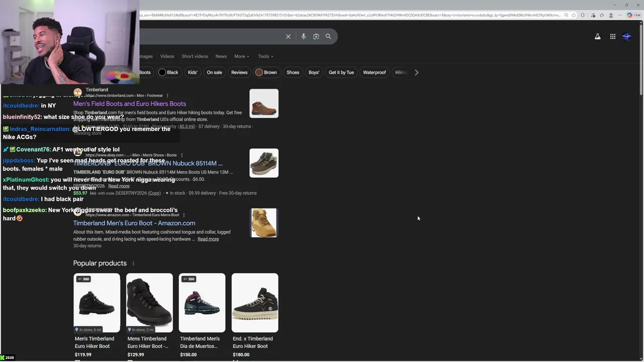
Task: Click 360 view badge on $119.99 boot
Action: (x=83, y=279)
